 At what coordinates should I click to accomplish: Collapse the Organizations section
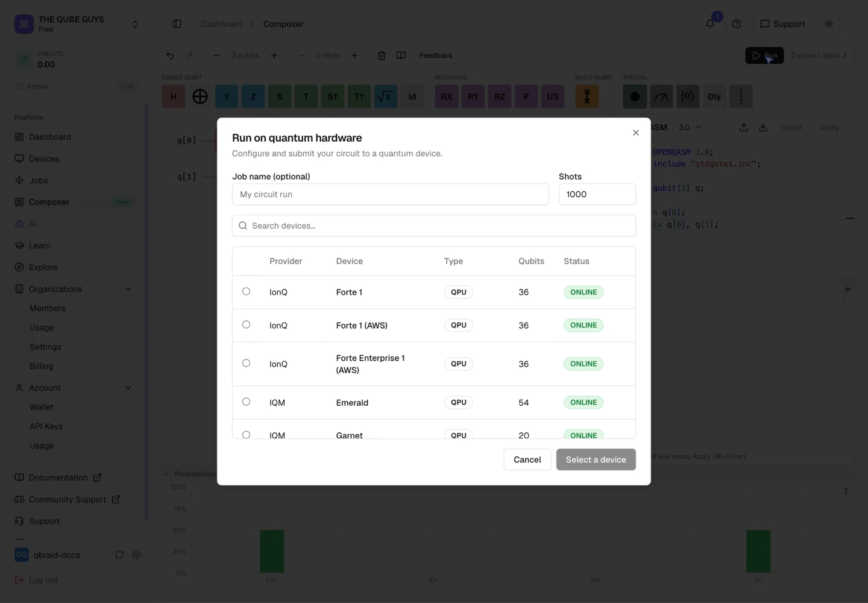point(128,289)
